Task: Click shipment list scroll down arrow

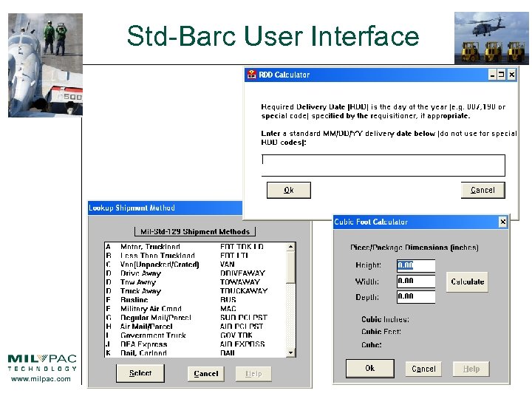Action: (x=291, y=353)
